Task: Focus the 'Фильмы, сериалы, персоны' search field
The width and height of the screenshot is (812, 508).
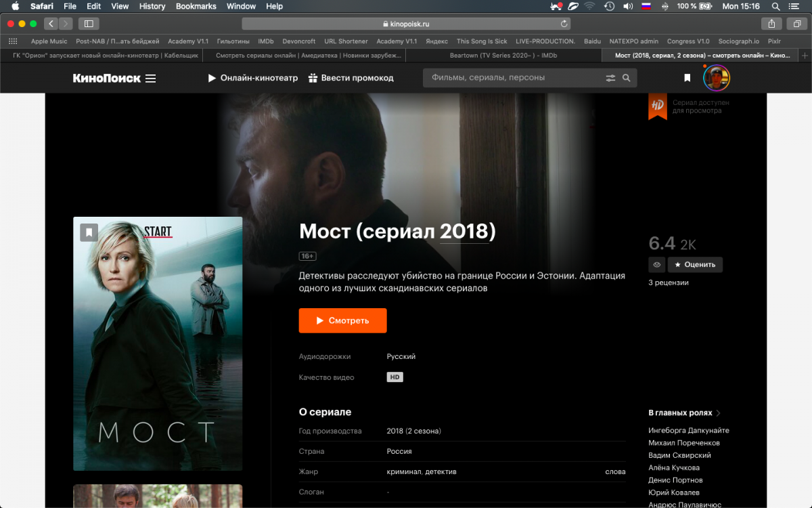Action: coord(514,78)
